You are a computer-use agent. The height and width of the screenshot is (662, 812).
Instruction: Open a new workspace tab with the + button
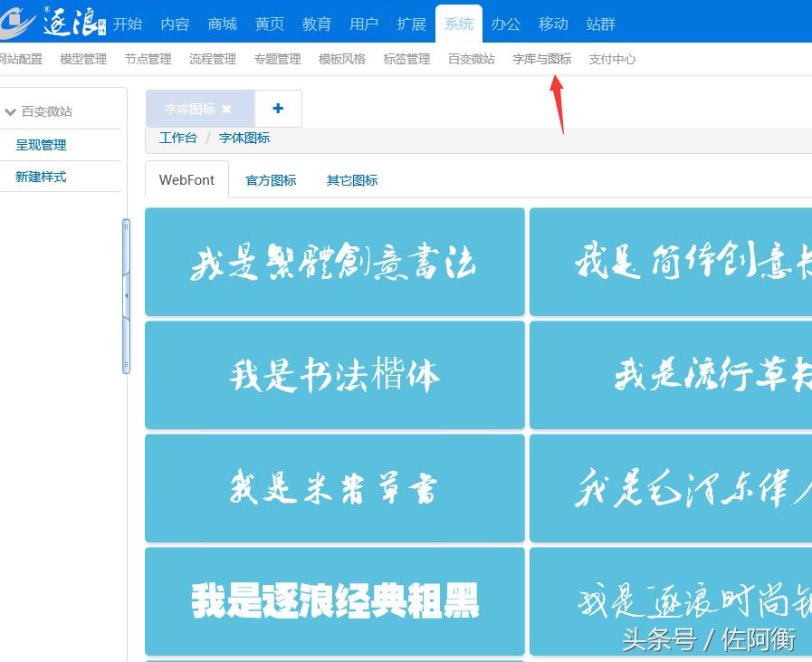pyautogui.click(x=278, y=108)
